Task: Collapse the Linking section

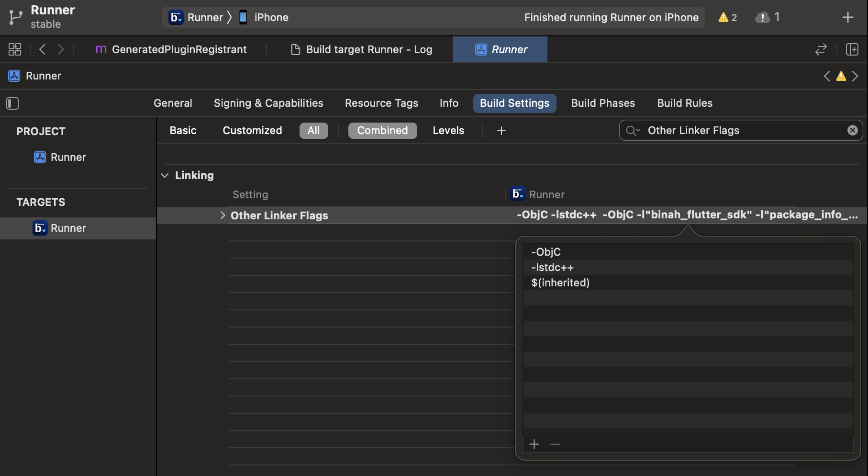Action: pos(165,175)
